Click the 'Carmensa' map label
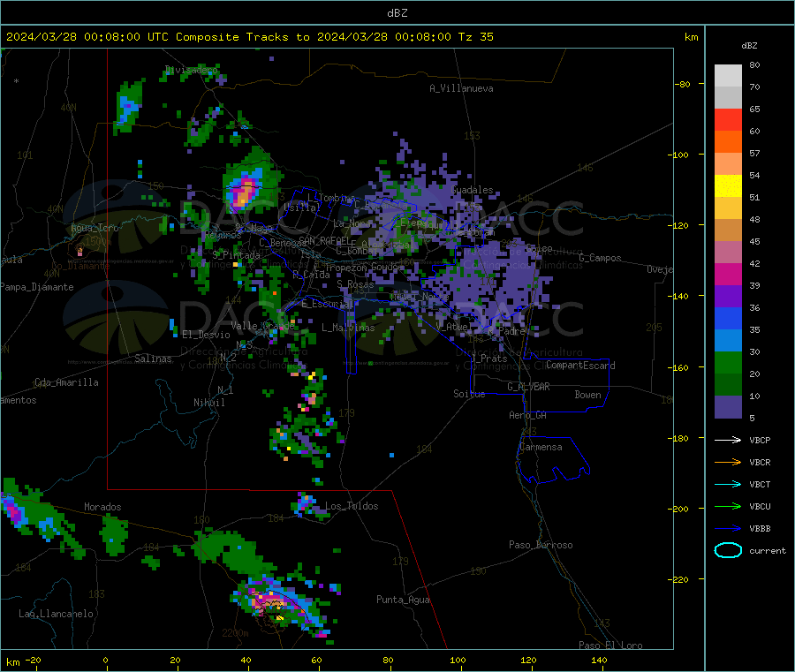 pos(541,447)
